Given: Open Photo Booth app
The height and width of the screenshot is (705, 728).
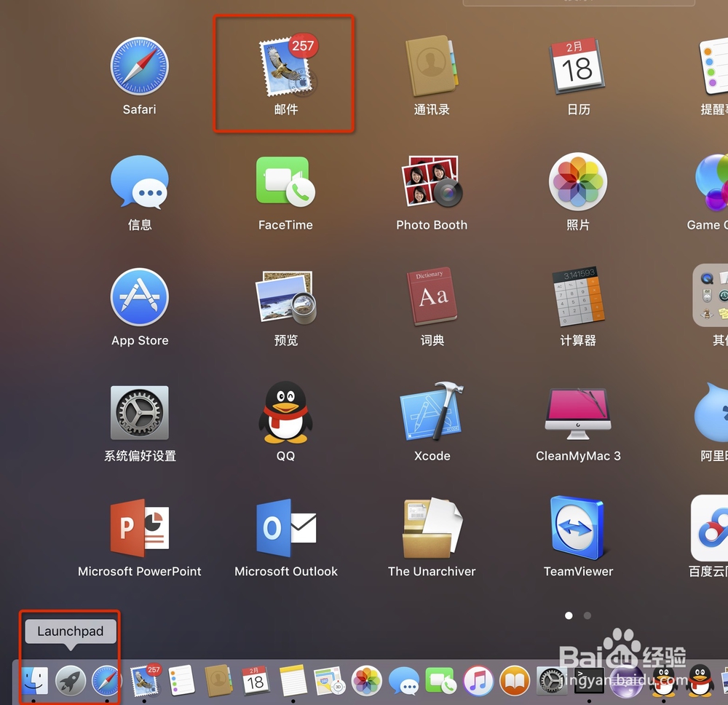Looking at the screenshot, I should [x=432, y=181].
